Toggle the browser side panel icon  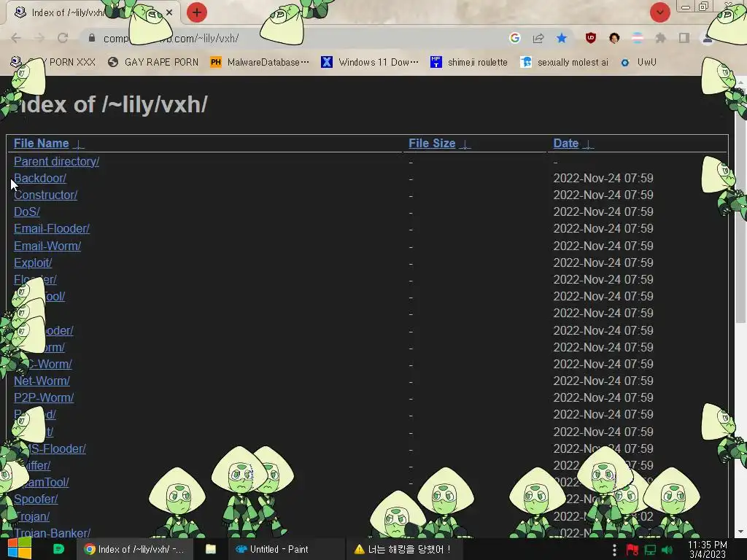click(x=684, y=38)
